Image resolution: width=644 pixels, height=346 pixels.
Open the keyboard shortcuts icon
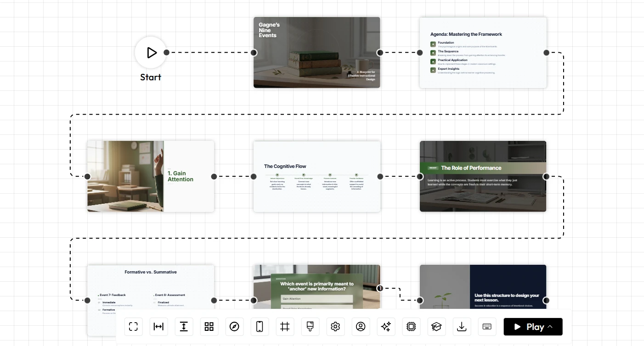tap(487, 327)
